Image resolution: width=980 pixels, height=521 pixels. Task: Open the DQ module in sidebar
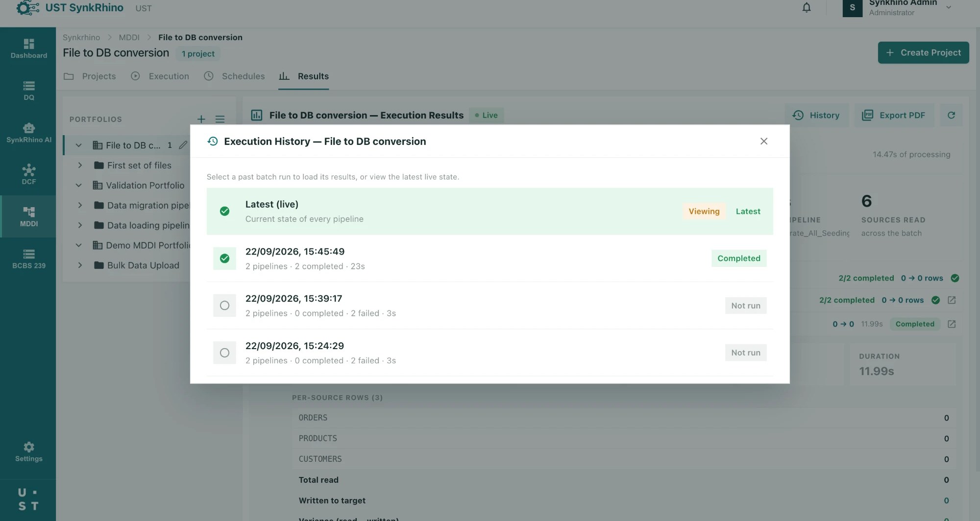28,91
